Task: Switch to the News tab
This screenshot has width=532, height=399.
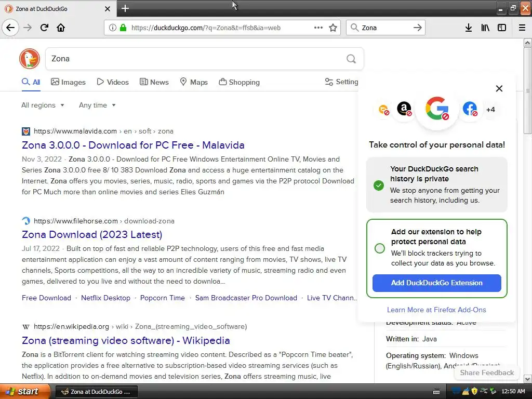Action: coord(154,82)
